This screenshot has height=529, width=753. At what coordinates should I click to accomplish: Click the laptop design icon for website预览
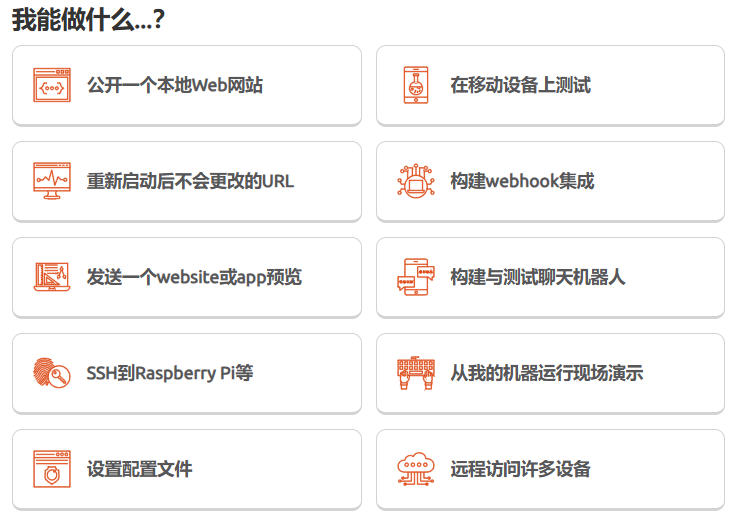tap(52, 277)
